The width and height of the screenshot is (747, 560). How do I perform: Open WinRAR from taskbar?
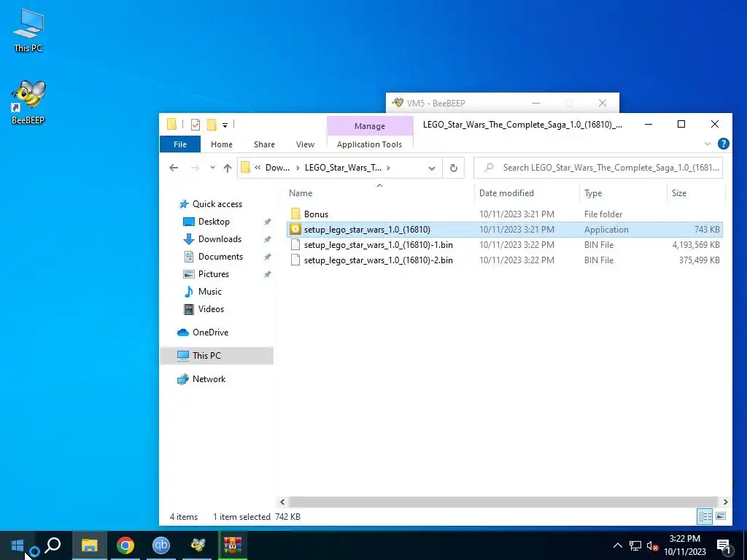click(233, 545)
